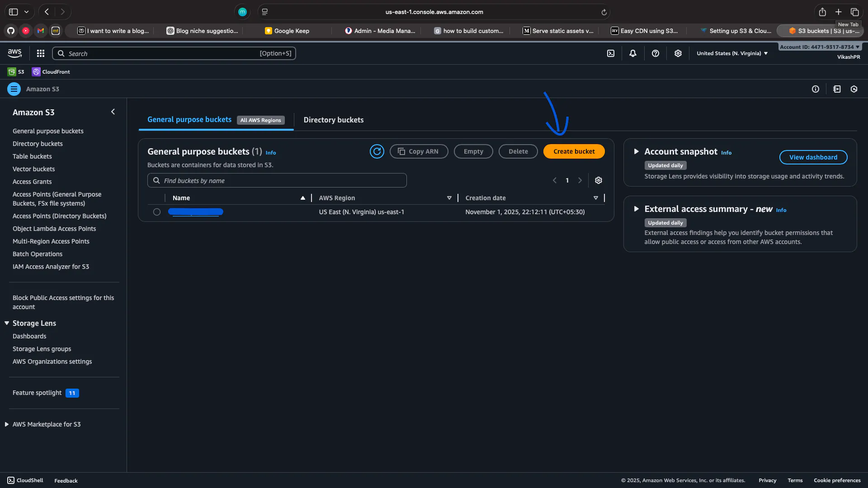Image resolution: width=868 pixels, height=488 pixels.
Task: Open the CloudShell icon in top bar
Action: [611, 53]
